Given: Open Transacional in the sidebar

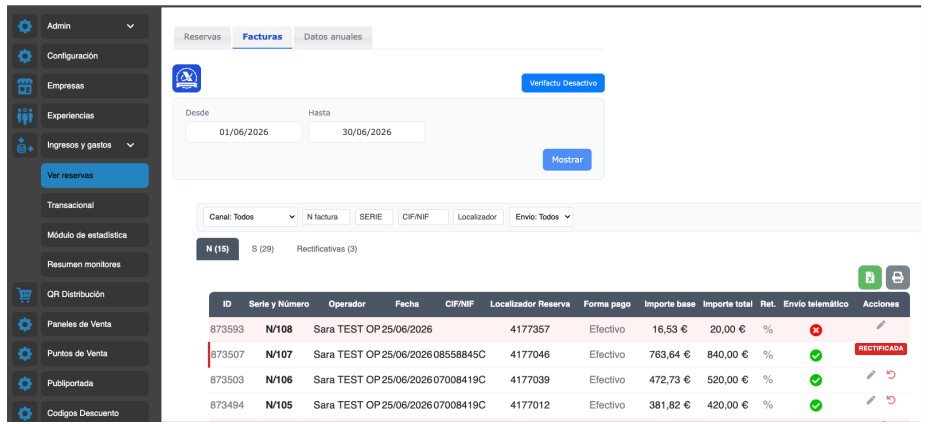Looking at the screenshot, I should [95, 205].
